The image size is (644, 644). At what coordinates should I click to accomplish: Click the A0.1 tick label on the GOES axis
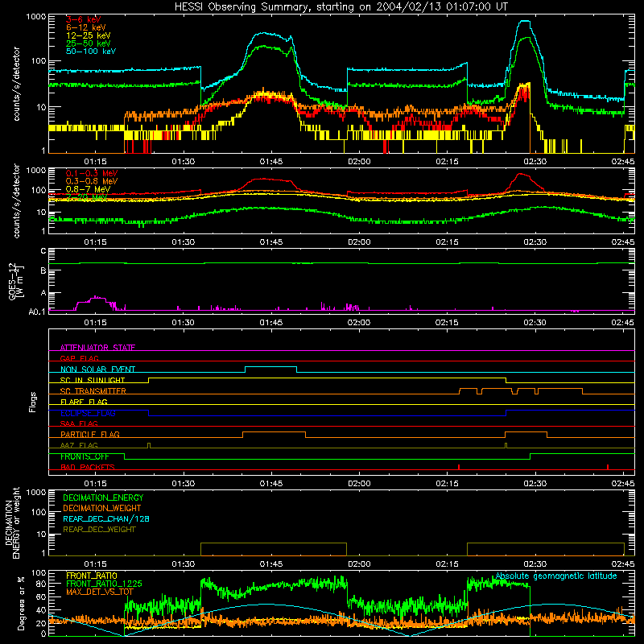tap(37, 312)
